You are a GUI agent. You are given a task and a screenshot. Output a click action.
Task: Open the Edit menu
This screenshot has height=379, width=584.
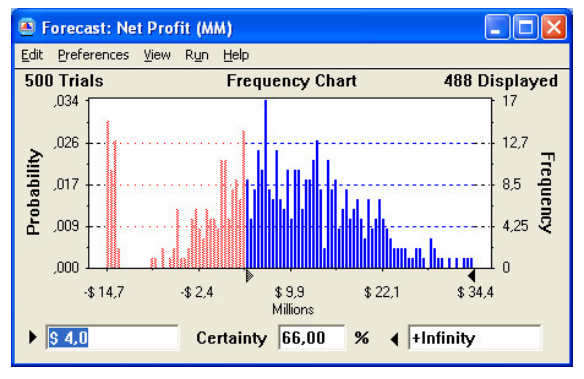click(x=32, y=55)
